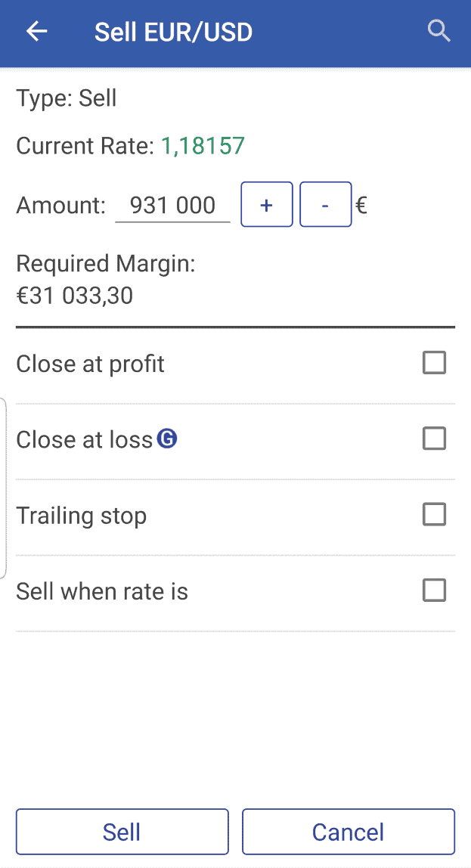This screenshot has height=868, width=471.
Task: Check the 'Sell when rate is' box
Action: pyautogui.click(x=434, y=591)
